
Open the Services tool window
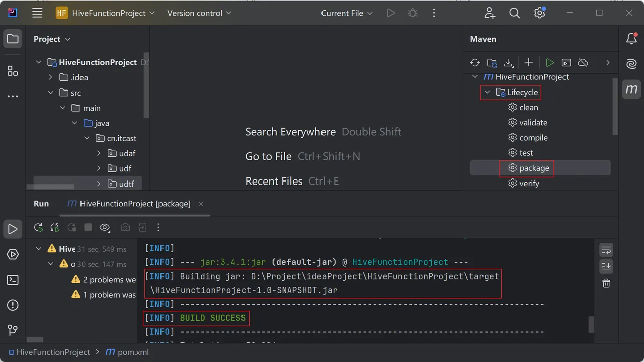13,255
